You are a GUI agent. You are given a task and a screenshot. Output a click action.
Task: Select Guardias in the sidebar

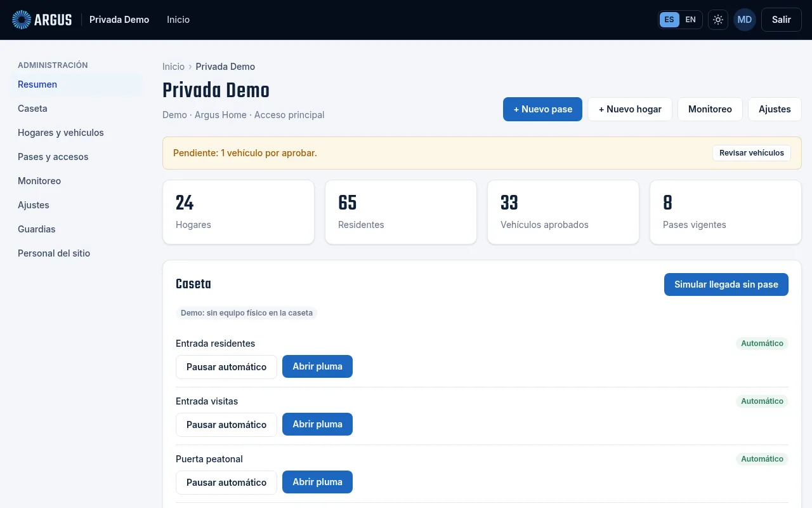point(76,229)
